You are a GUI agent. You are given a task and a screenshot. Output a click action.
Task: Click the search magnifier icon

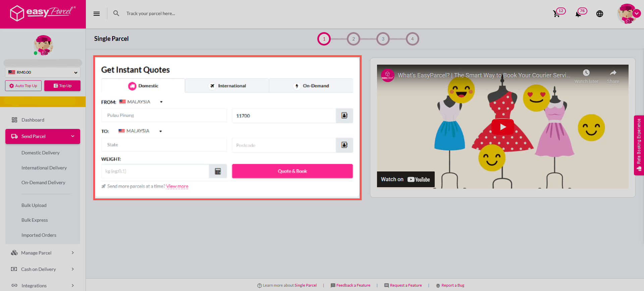(x=116, y=13)
